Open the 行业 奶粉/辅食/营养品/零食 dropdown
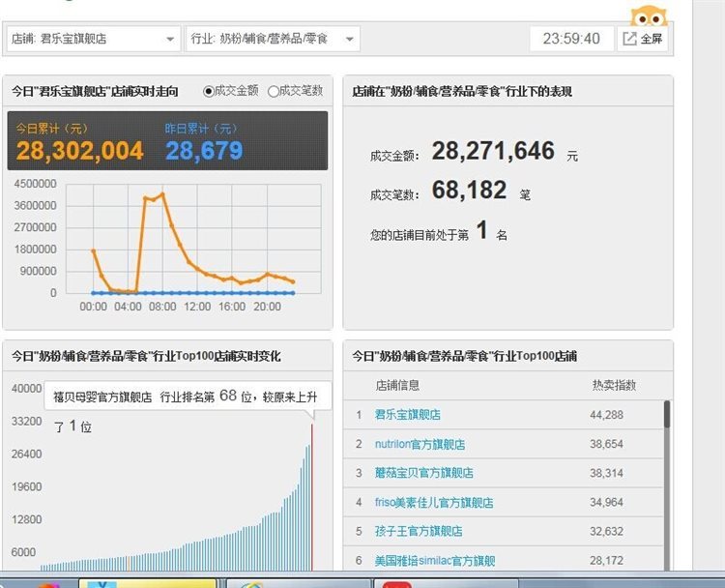 [273, 39]
